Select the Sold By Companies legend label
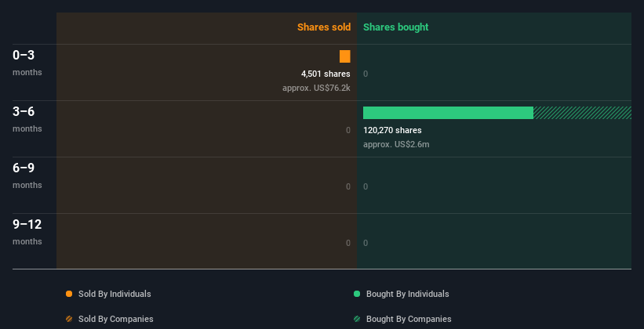This screenshot has height=329, width=644. tap(116, 319)
